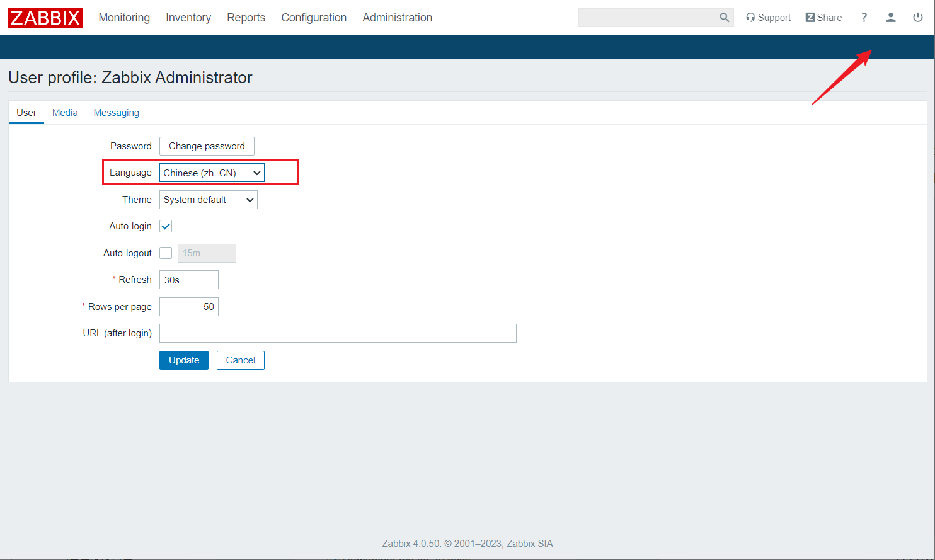Click the Cancel button

(241, 360)
